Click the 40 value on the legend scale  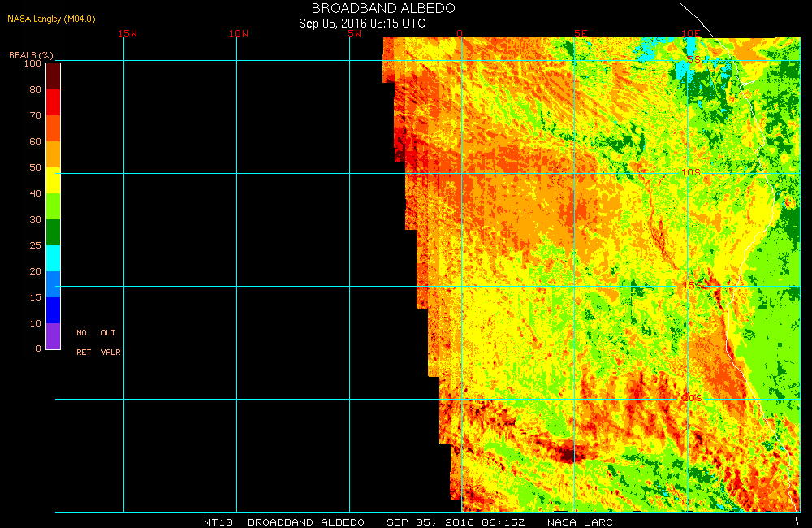click(x=35, y=193)
